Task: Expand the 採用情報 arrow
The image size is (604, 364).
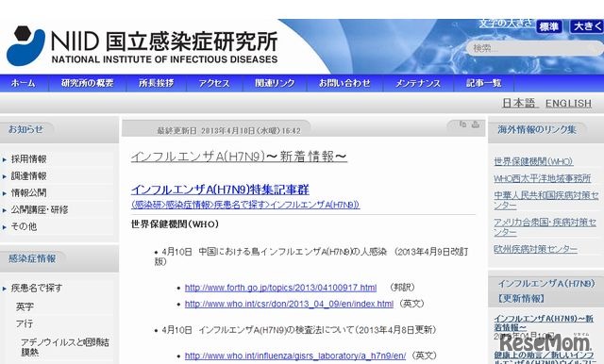Action: [x=5, y=159]
